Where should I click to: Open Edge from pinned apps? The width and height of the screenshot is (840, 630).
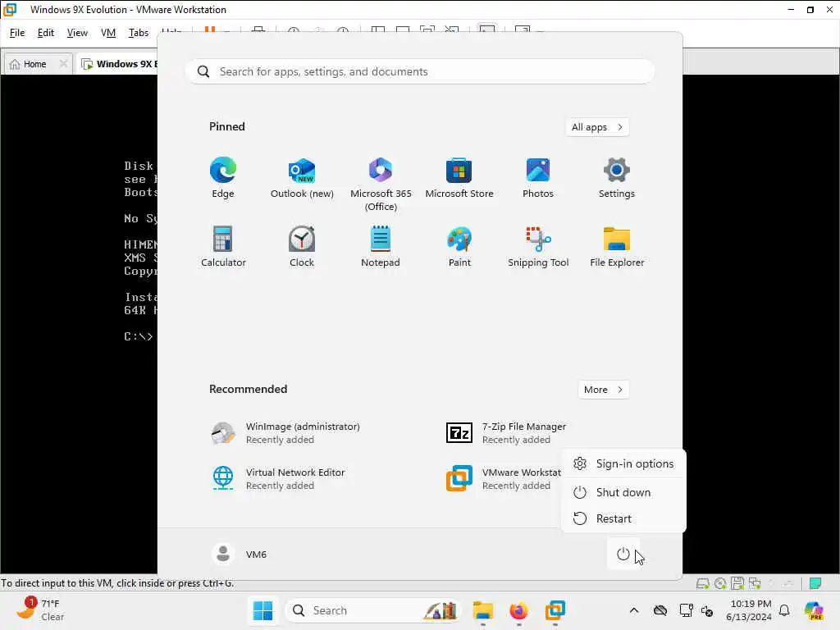[x=223, y=178]
